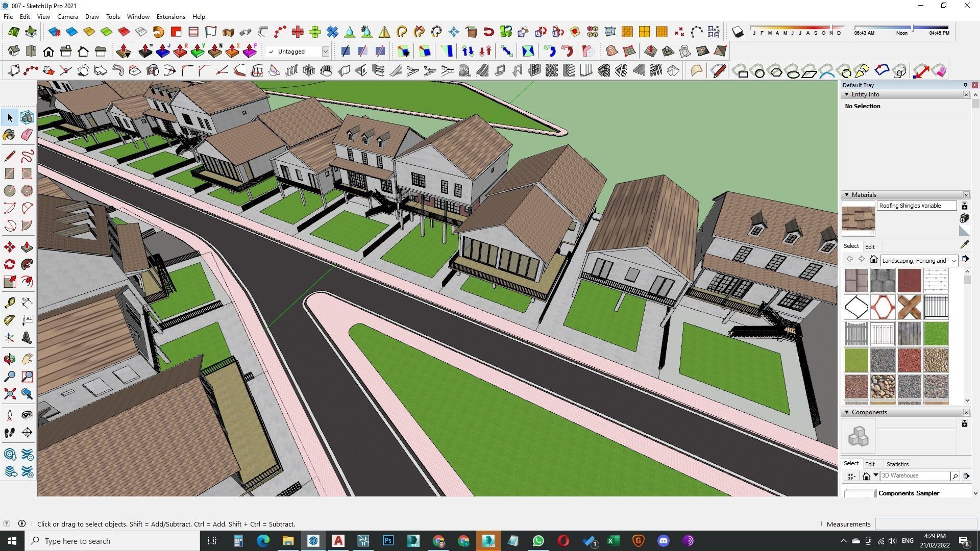Open Excel from the taskbar
Viewport: 980px width, 551px height.
point(613,541)
